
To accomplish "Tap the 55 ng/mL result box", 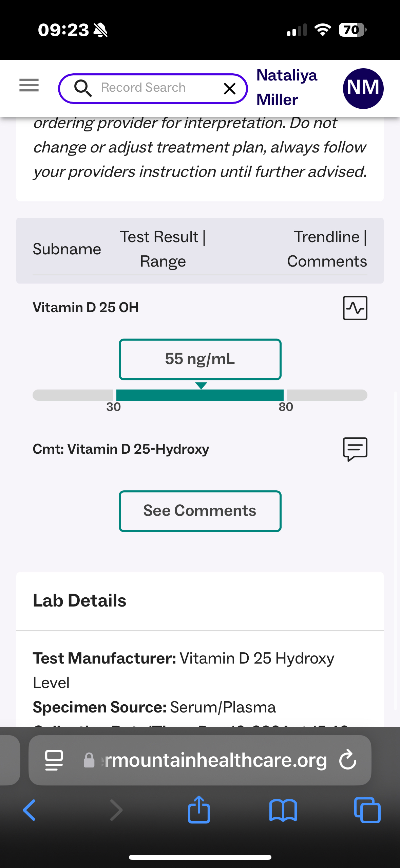I will click(200, 359).
